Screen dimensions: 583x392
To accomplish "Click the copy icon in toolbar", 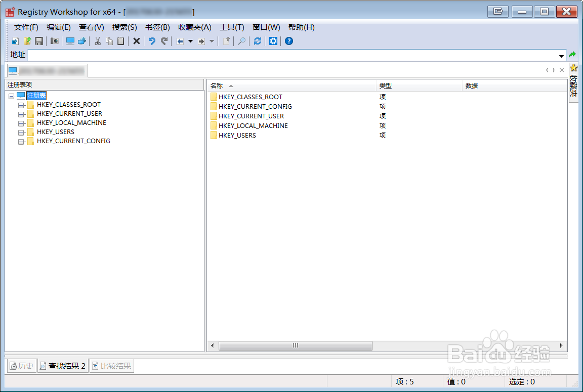I will [109, 41].
